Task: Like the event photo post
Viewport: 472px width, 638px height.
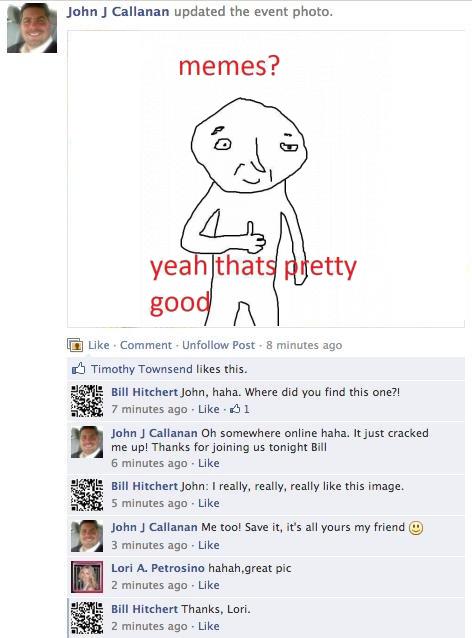Action: pos(99,345)
